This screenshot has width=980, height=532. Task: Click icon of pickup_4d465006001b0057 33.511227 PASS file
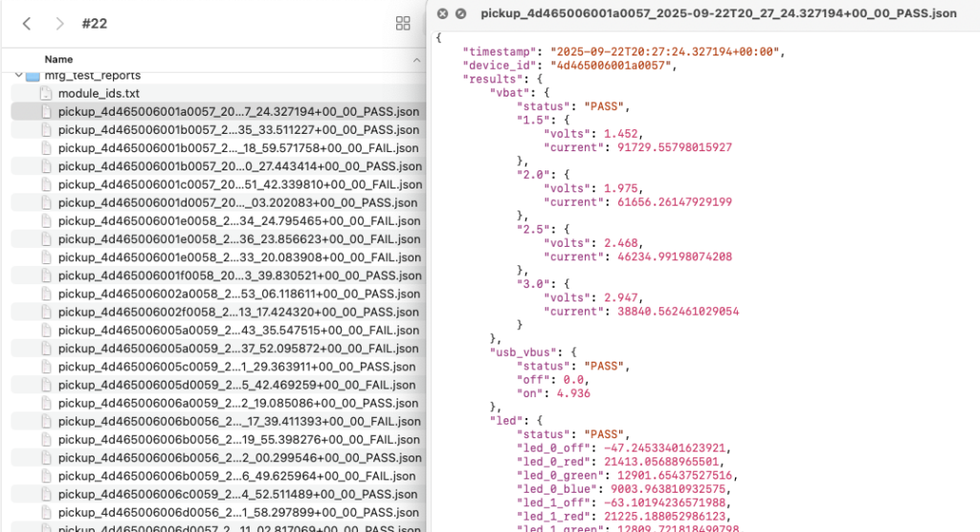coord(47,130)
